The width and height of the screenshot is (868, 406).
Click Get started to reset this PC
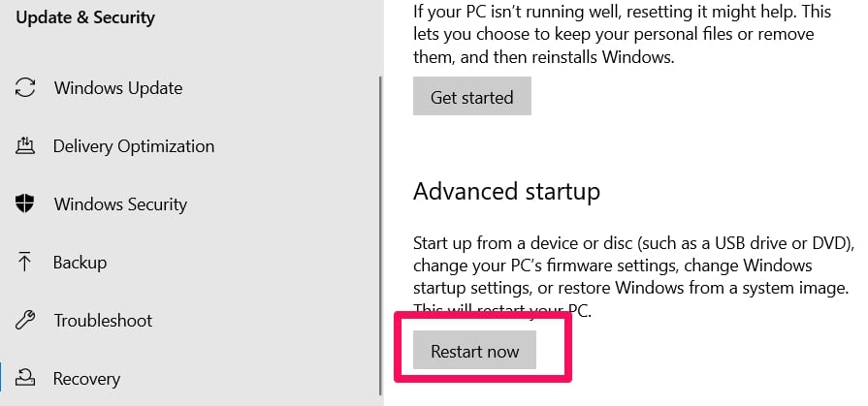pos(472,96)
